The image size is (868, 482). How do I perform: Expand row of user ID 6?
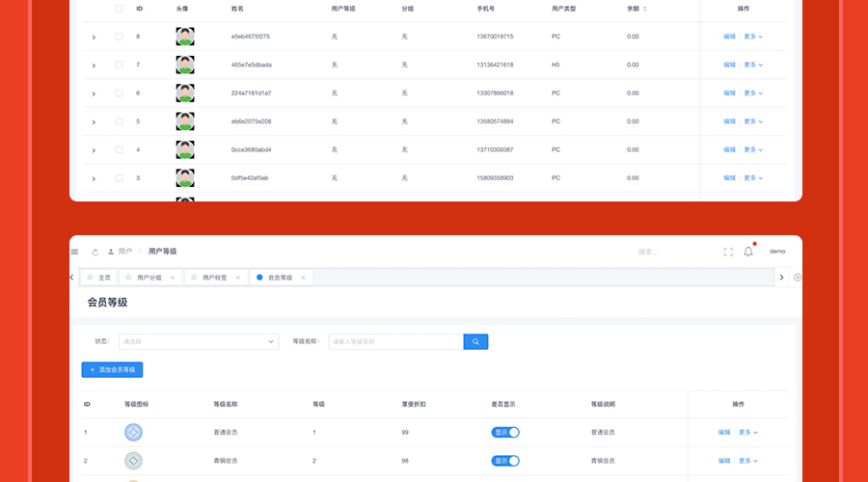coord(94,94)
